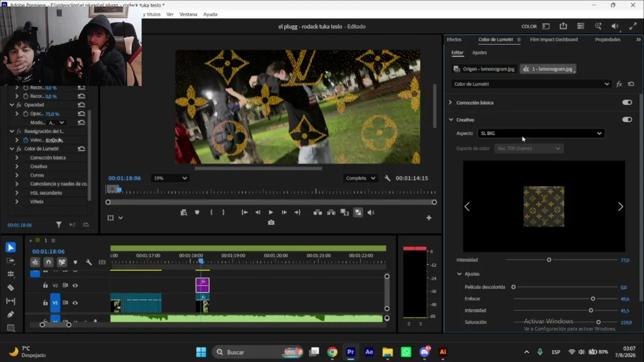Go to In point
This screenshot has height=362, width=644.
(245, 213)
